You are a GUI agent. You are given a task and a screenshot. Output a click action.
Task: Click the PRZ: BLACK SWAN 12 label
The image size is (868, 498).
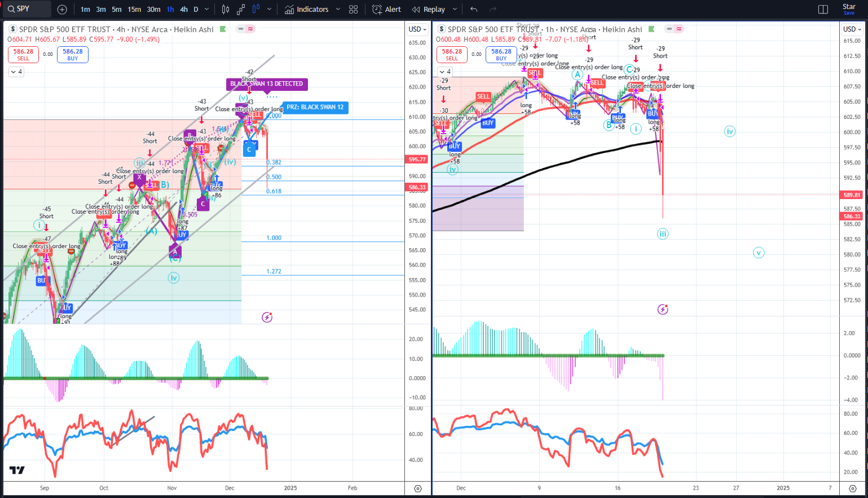(x=315, y=107)
